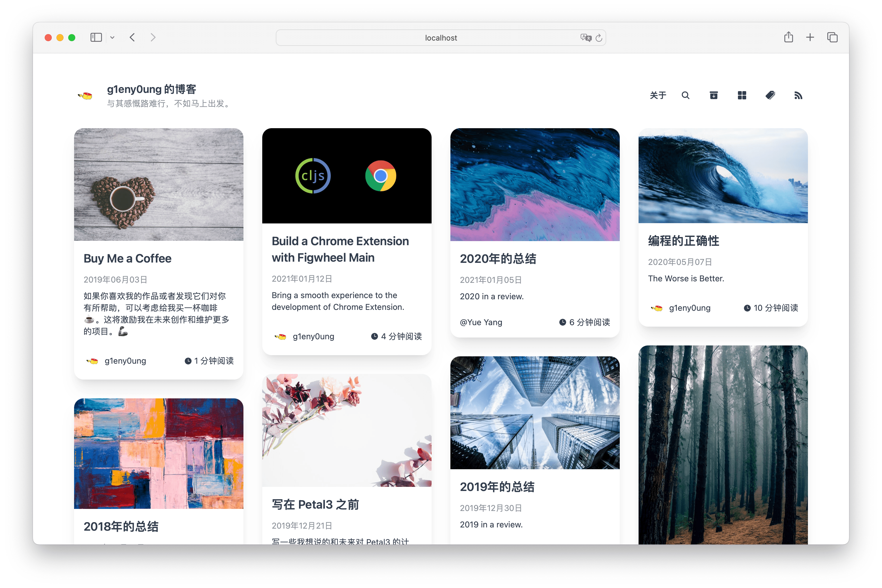Click @Yue Yang author on 2020年的总结 card
The image size is (882, 588).
tap(481, 322)
